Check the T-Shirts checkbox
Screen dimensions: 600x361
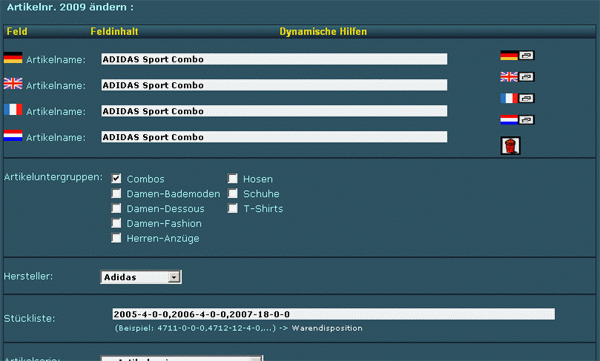point(233,208)
